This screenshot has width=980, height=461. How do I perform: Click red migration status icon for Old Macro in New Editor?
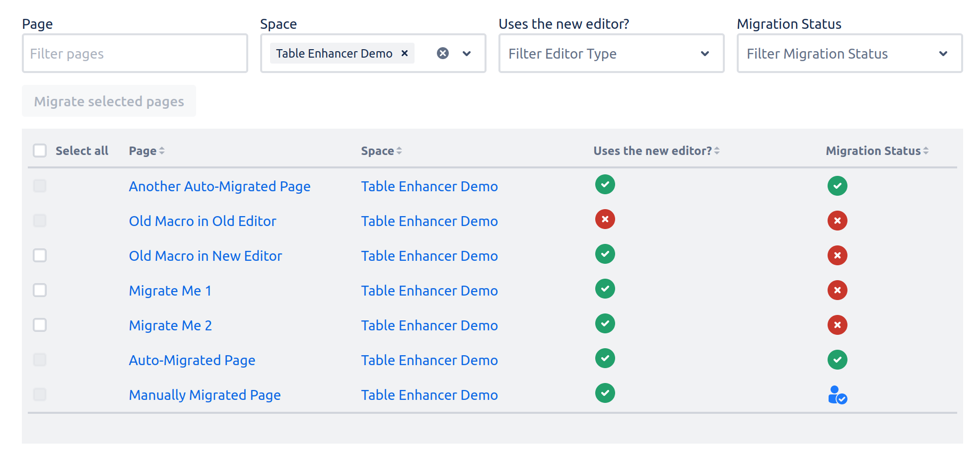point(837,255)
